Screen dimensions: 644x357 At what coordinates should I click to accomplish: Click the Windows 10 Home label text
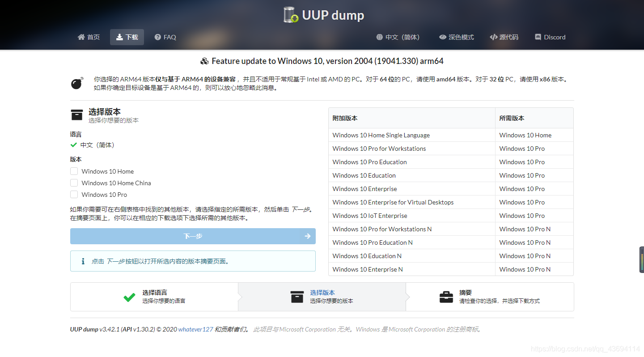[x=108, y=171]
